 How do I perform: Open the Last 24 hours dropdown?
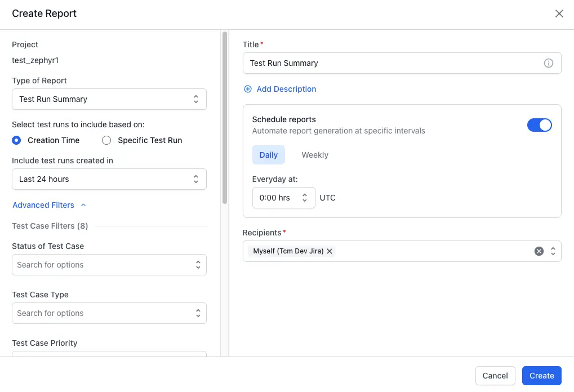(x=109, y=179)
